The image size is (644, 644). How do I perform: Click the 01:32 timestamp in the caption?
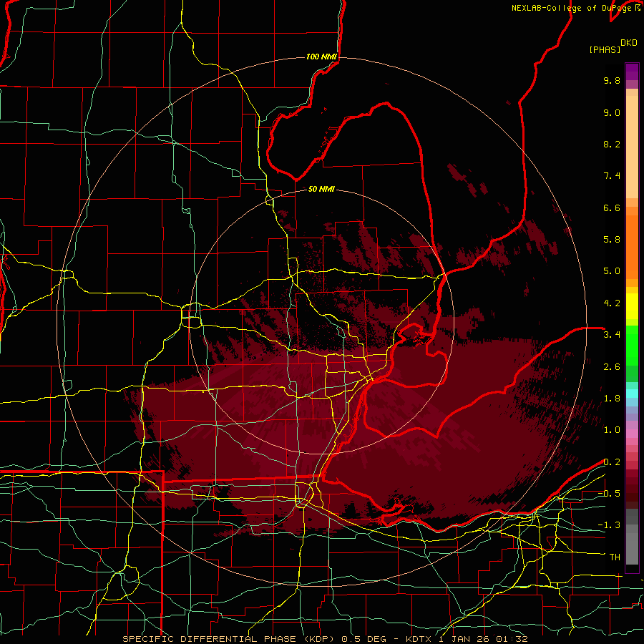pos(513,639)
